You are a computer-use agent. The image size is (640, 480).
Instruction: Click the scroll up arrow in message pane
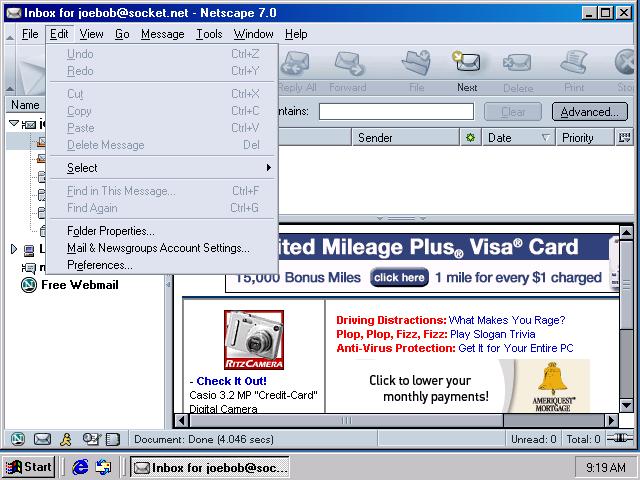[627, 233]
